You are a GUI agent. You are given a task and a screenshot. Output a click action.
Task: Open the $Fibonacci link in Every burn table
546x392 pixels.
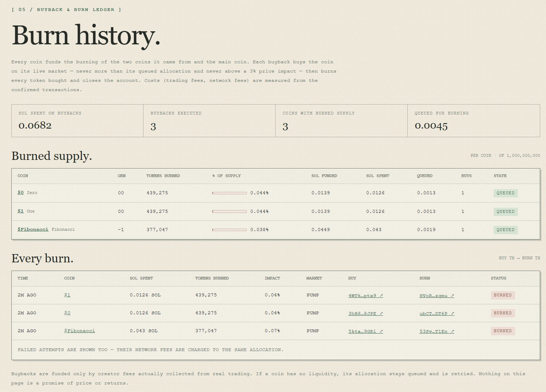coord(80,331)
